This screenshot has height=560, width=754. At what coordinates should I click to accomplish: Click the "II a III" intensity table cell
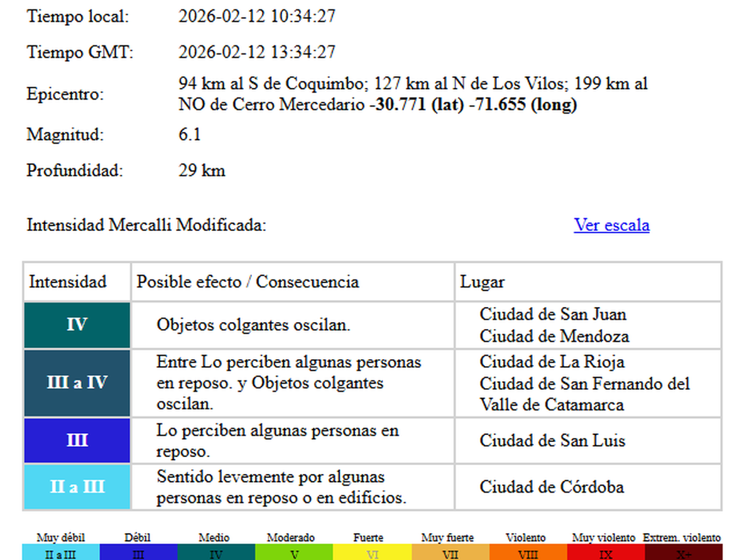point(77,487)
